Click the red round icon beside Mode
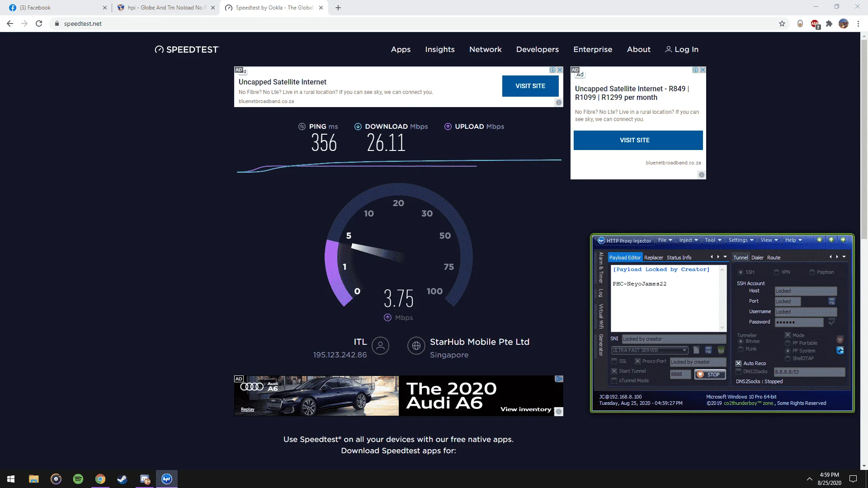The image size is (868, 488). coord(840,339)
